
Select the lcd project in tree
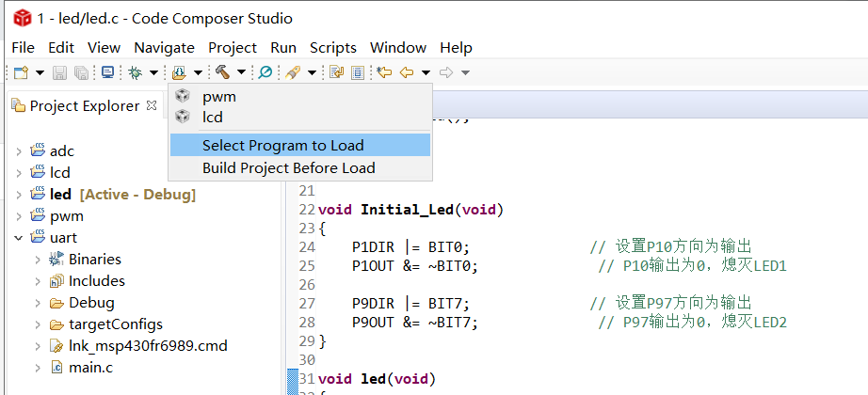60,173
